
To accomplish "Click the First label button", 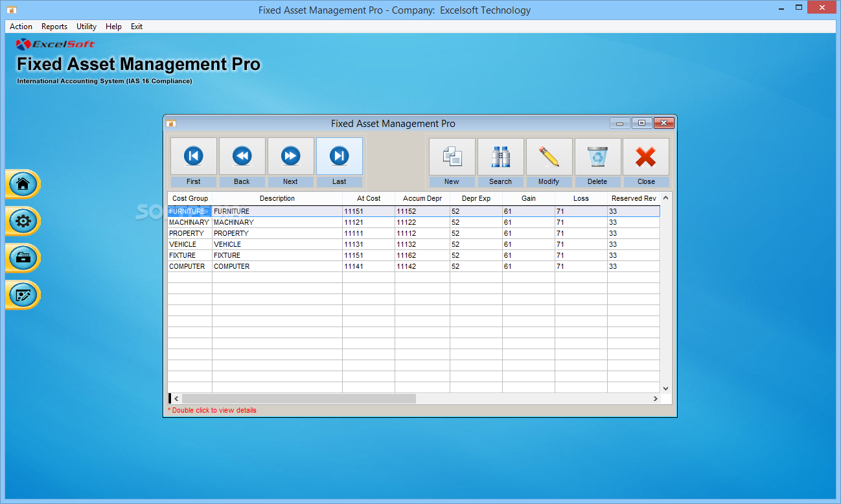I will point(194,181).
